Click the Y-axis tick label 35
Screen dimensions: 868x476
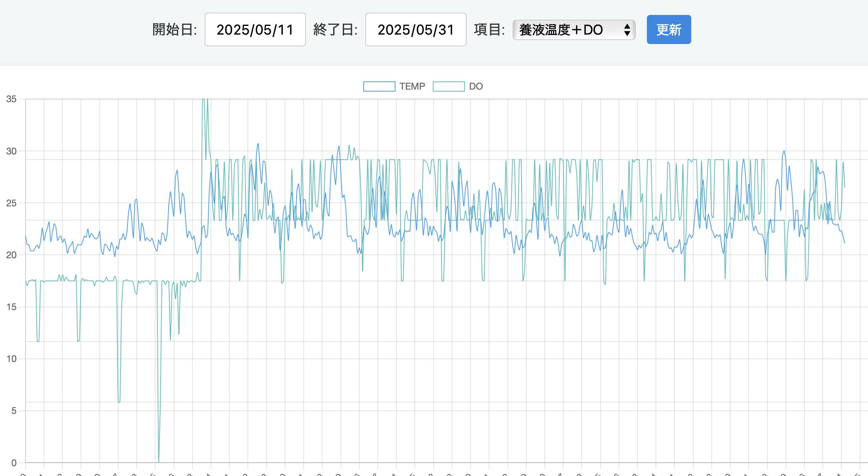[x=11, y=99]
